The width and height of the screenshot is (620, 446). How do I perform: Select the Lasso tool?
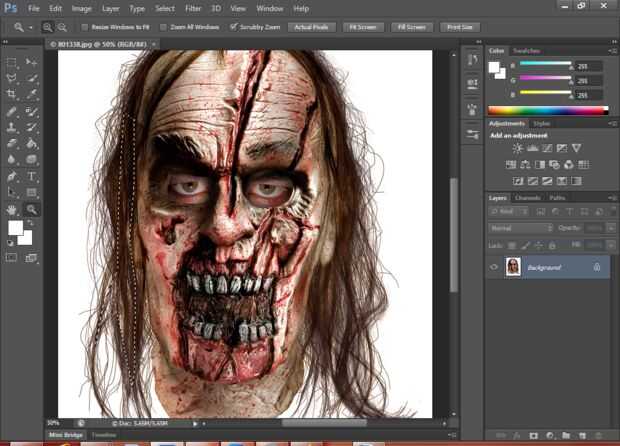tap(12, 79)
